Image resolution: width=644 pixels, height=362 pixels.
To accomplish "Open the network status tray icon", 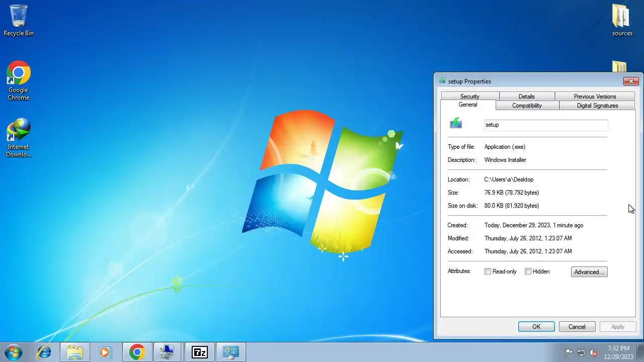I will pyautogui.click(x=581, y=352).
